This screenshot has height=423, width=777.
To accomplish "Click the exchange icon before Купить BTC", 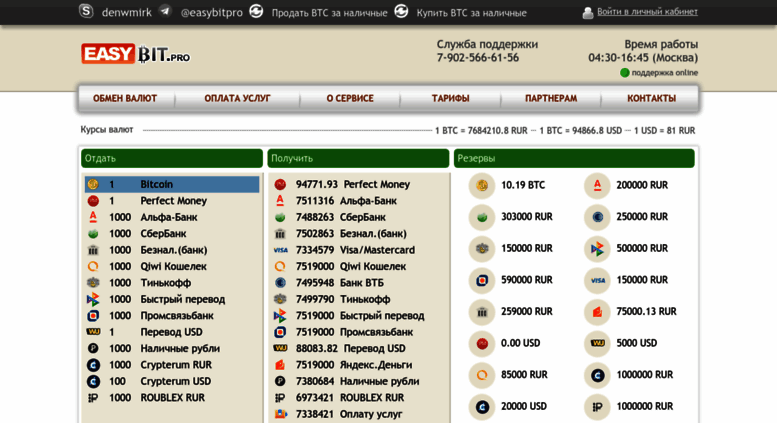I will [401, 11].
